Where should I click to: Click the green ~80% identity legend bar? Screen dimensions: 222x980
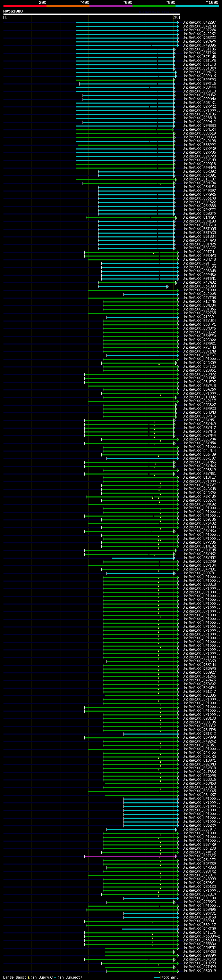click(154, 6)
